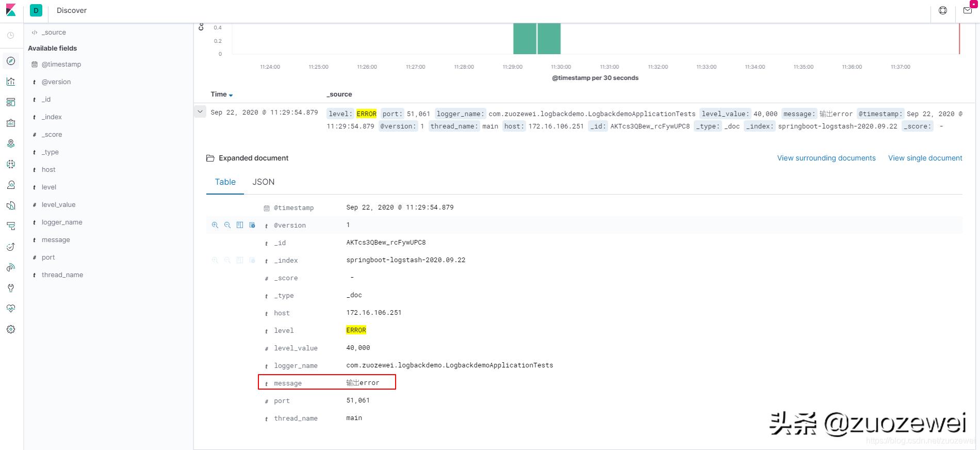Screen dimensions: 980x450
Task: Open Stack Monitoring heartbeat icon
Action: pos(11,309)
